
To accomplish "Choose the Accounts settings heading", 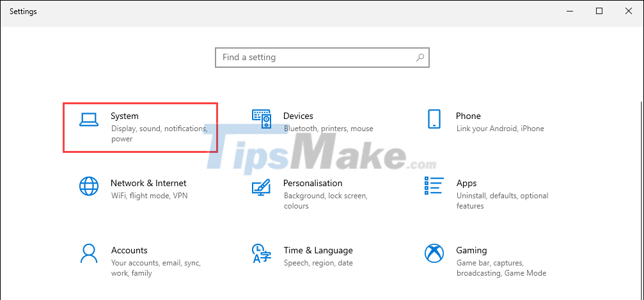I will tap(129, 250).
